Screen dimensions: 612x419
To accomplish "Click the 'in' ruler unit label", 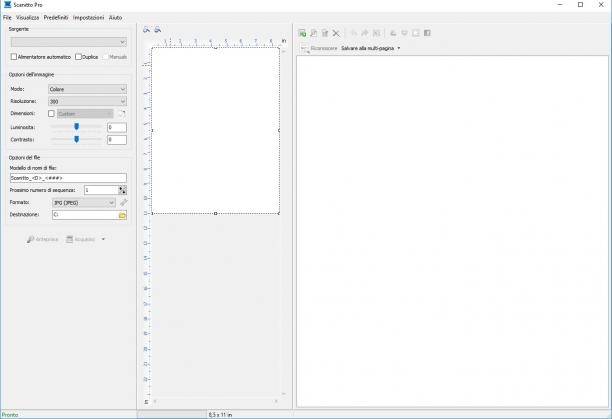I will click(284, 41).
